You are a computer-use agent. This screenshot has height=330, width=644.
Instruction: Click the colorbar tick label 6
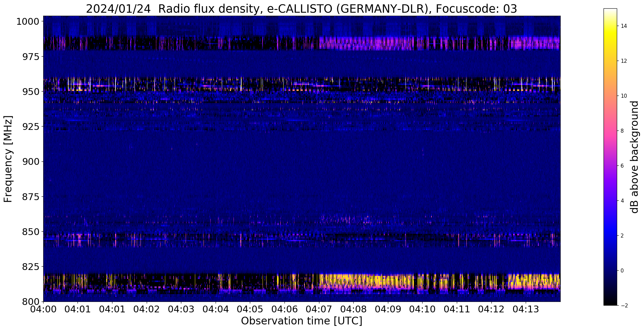tap(622, 166)
